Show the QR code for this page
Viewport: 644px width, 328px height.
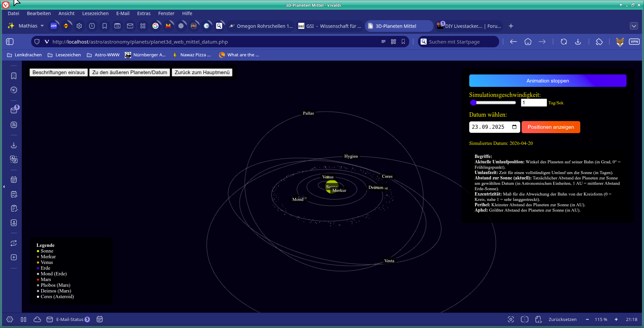pyautogui.click(x=393, y=42)
